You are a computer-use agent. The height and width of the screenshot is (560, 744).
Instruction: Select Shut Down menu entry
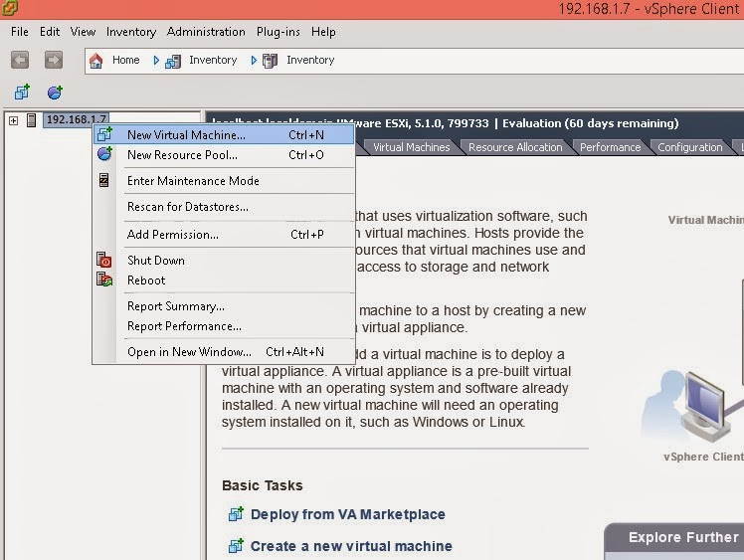(x=224, y=260)
